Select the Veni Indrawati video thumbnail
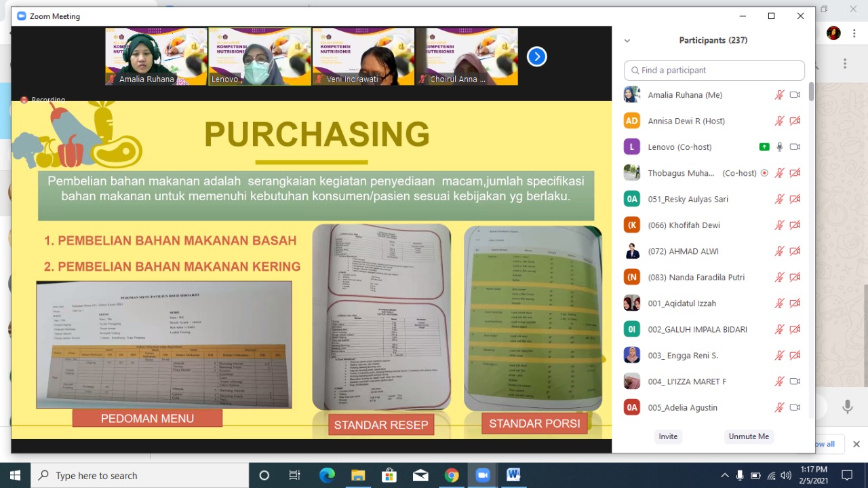This screenshot has height=488, width=868. click(x=363, y=56)
